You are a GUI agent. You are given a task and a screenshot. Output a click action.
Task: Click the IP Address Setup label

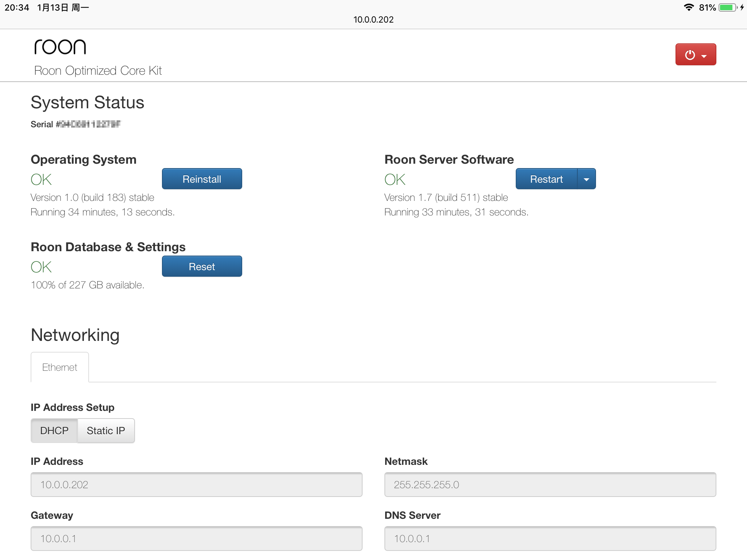coord(73,407)
